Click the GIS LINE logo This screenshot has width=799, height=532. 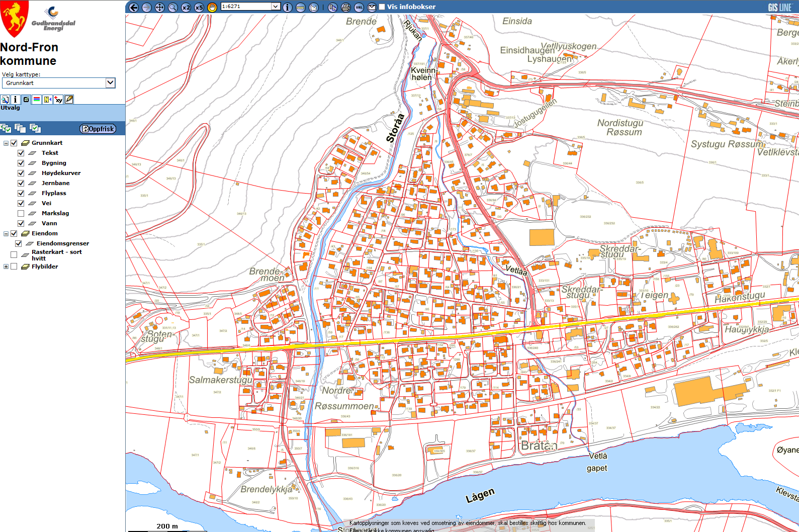(780, 7)
